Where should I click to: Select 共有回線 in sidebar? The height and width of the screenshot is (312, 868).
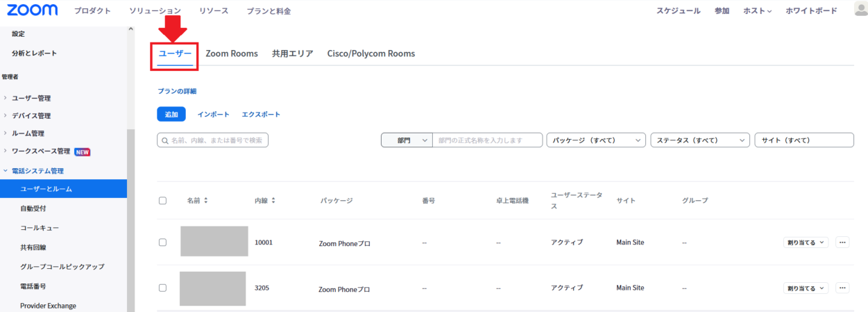click(33, 247)
